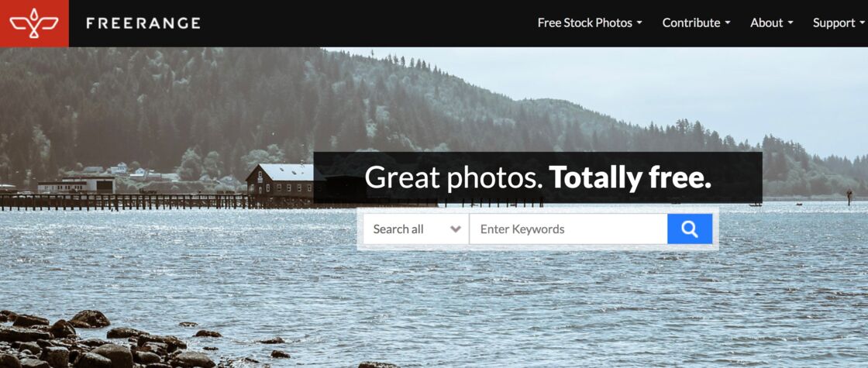Click the caret arrow next to Contribute

pos(728,22)
